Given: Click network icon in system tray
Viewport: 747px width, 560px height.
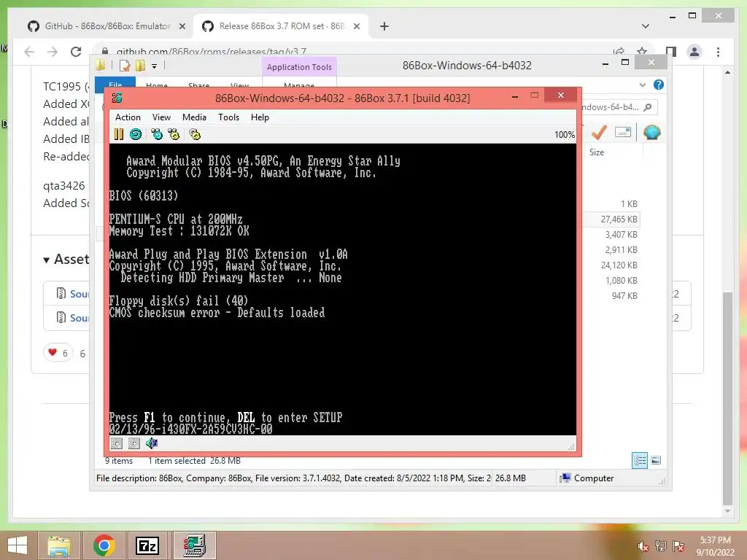Looking at the screenshot, I should 661,546.
